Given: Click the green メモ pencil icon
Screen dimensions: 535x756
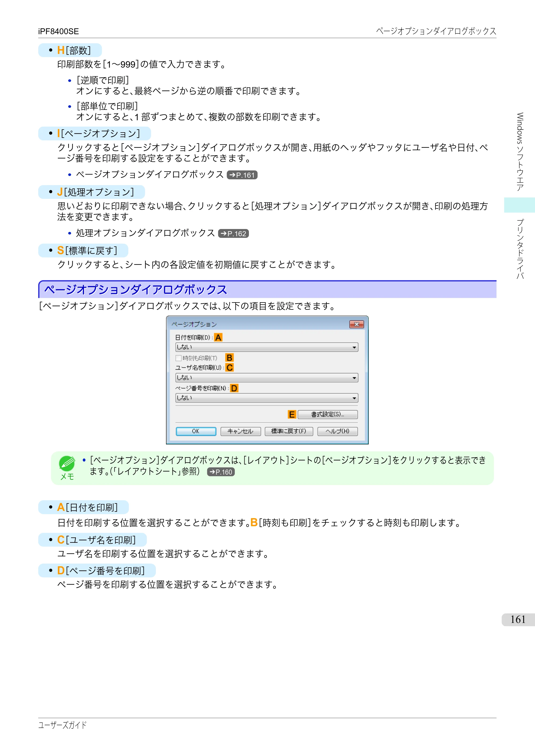Looking at the screenshot, I should pos(67,464).
